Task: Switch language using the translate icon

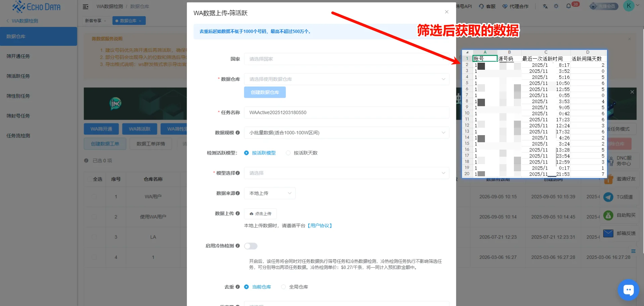Action: point(545,6)
